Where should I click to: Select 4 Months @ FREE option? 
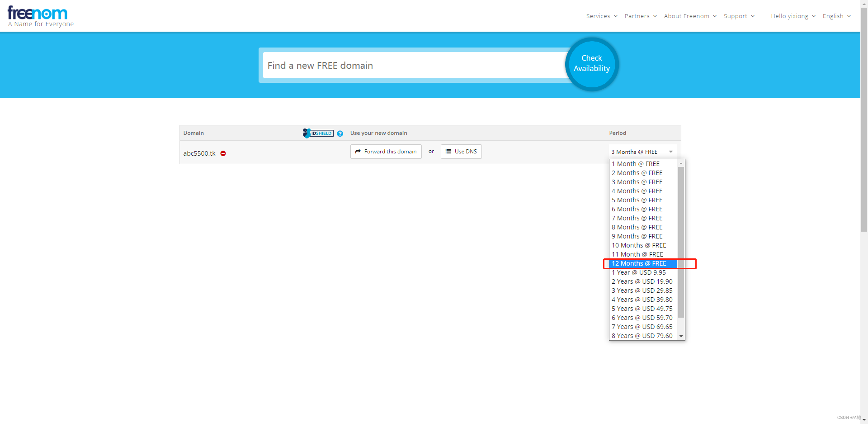click(x=644, y=191)
